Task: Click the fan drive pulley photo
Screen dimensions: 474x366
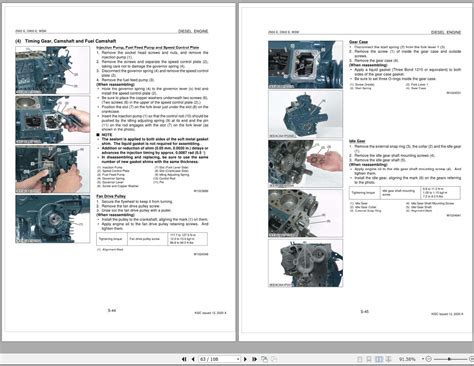Action: pyautogui.click(x=53, y=219)
